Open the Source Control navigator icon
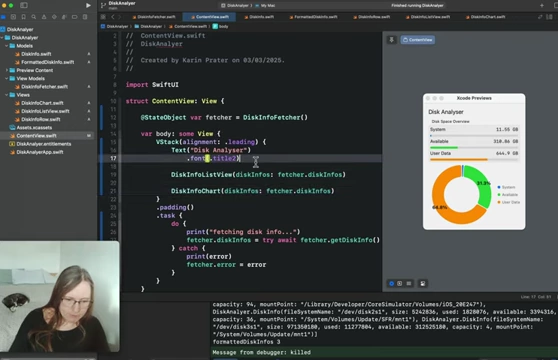558x360 pixels. point(13,17)
